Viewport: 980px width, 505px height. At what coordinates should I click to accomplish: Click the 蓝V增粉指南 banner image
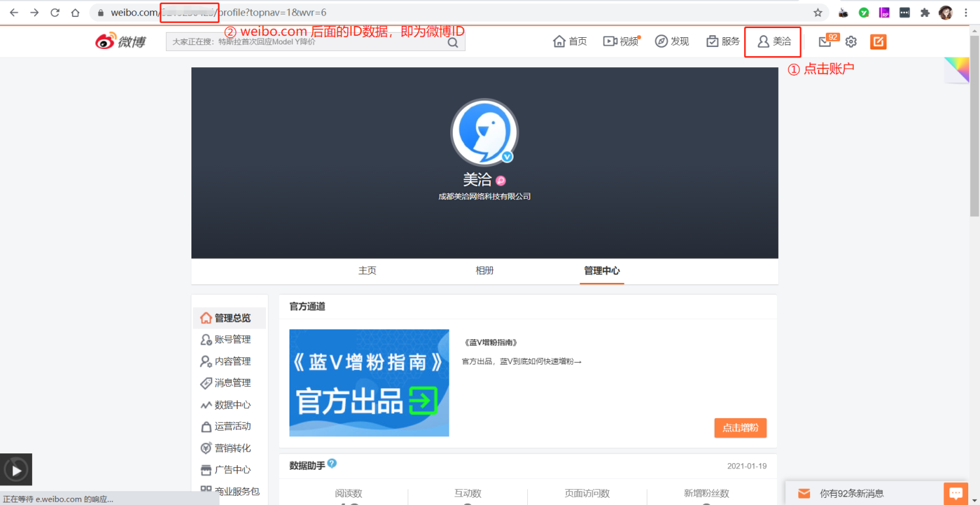(x=369, y=383)
